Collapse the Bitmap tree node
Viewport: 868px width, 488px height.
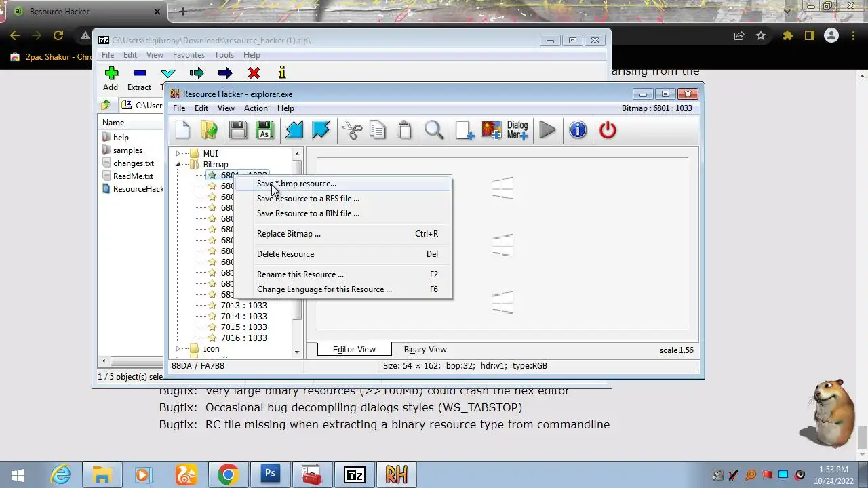tap(178, 165)
